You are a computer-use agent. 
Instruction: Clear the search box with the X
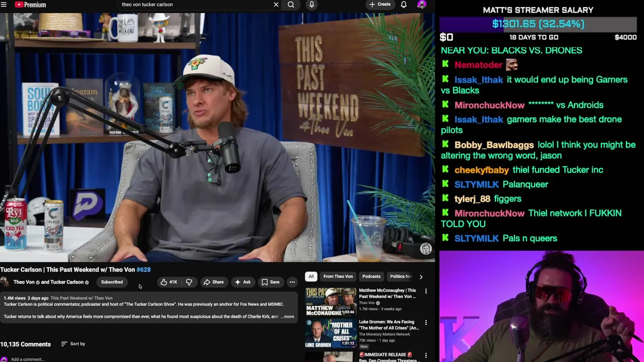click(x=276, y=5)
